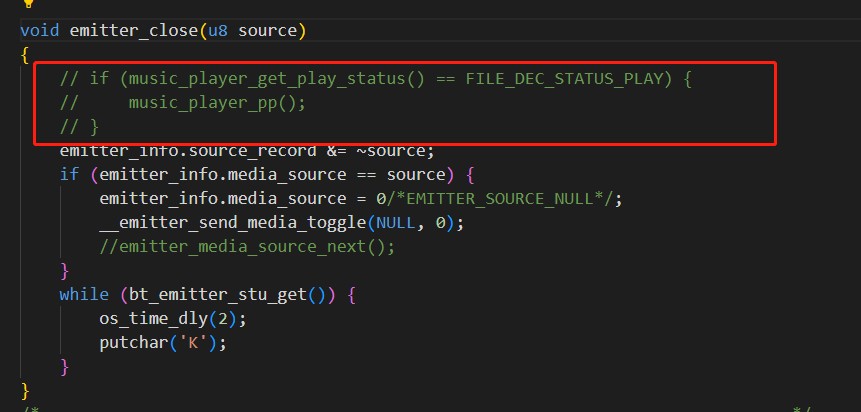
Task: Click the function's opening brace
Action: tap(25, 54)
